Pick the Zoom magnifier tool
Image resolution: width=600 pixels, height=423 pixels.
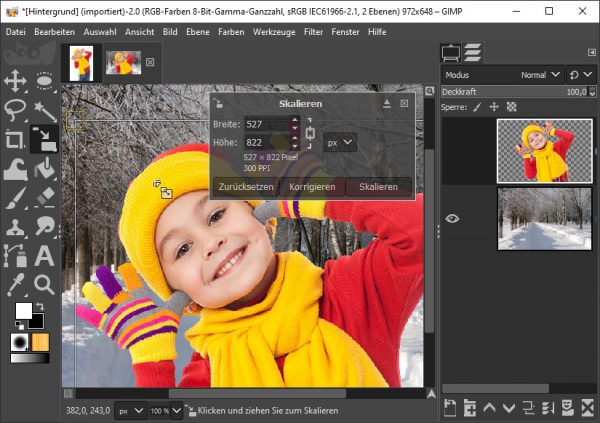[43, 285]
